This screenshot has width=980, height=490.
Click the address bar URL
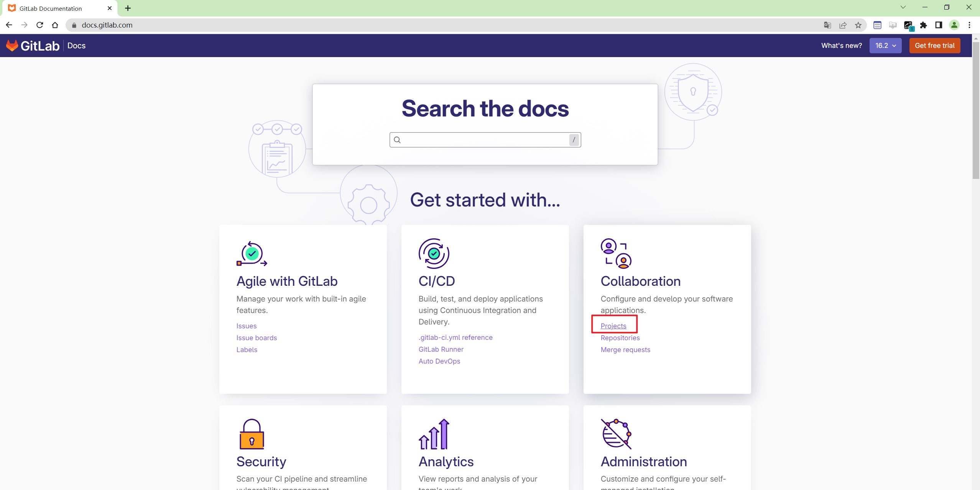pyautogui.click(x=107, y=25)
